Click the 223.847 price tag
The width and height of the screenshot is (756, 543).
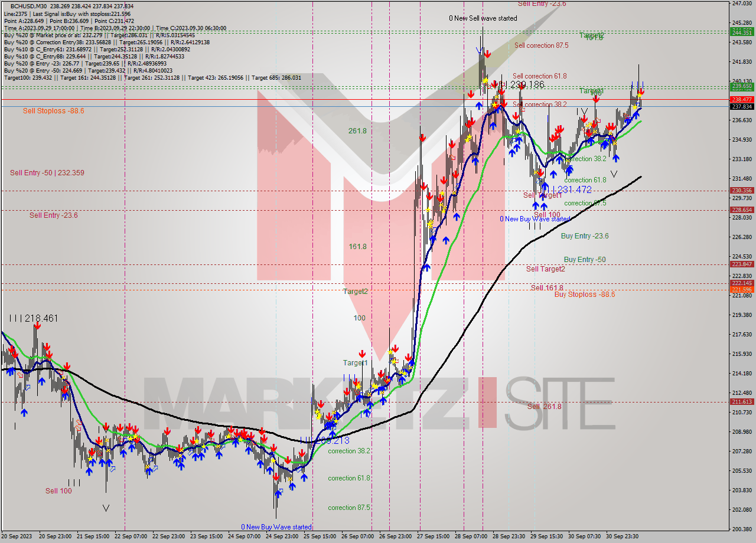click(x=742, y=264)
